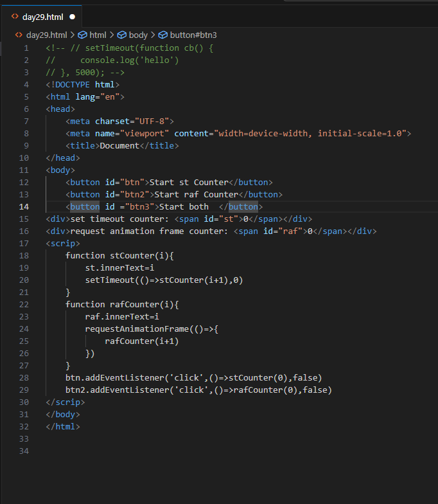Click the '<!DOCTYPE html>' line
The image size is (438, 504).
82,85
